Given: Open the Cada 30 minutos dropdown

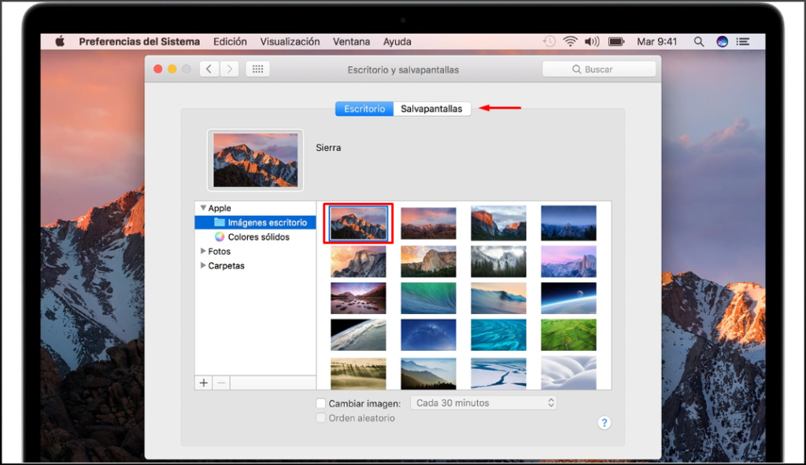Looking at the screenshot, I should coord(483,403).
